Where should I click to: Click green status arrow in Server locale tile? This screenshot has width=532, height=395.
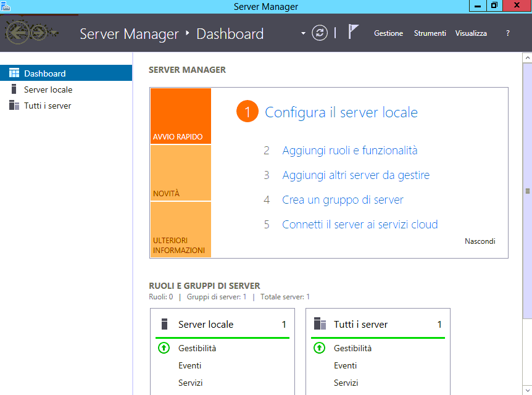[164, 348]
